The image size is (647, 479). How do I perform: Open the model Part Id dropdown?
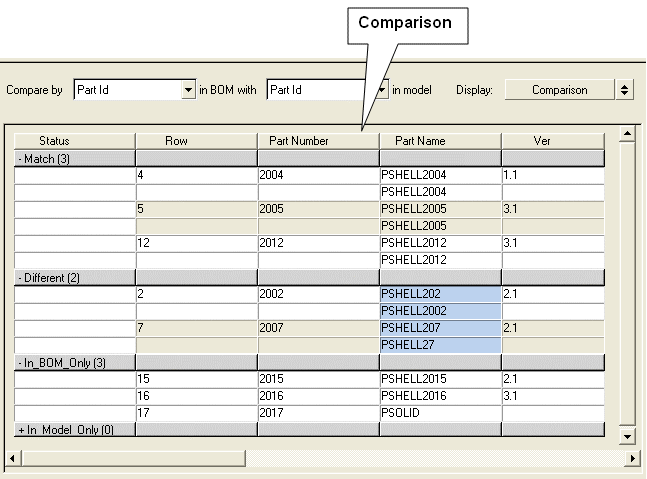(x=382, y=90)
